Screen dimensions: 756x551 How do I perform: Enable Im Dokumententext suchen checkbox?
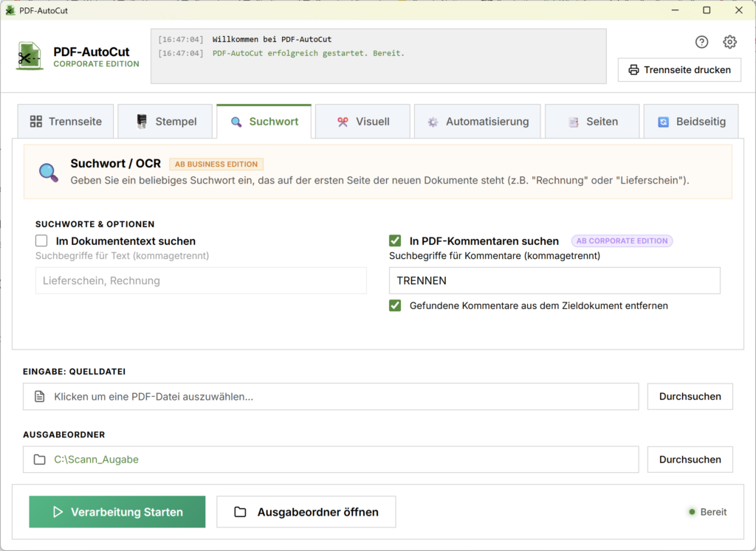(41, 240)
